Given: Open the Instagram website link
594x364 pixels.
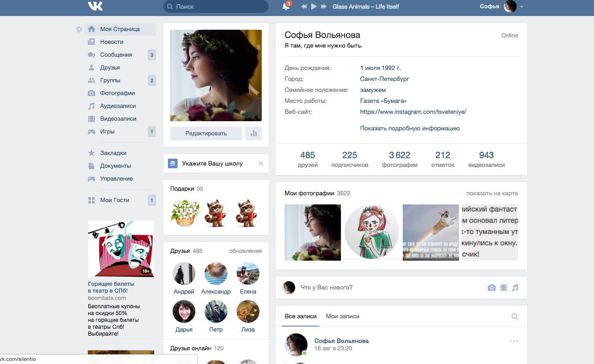Looking at the screenshot, I should [x=413, y=112].
